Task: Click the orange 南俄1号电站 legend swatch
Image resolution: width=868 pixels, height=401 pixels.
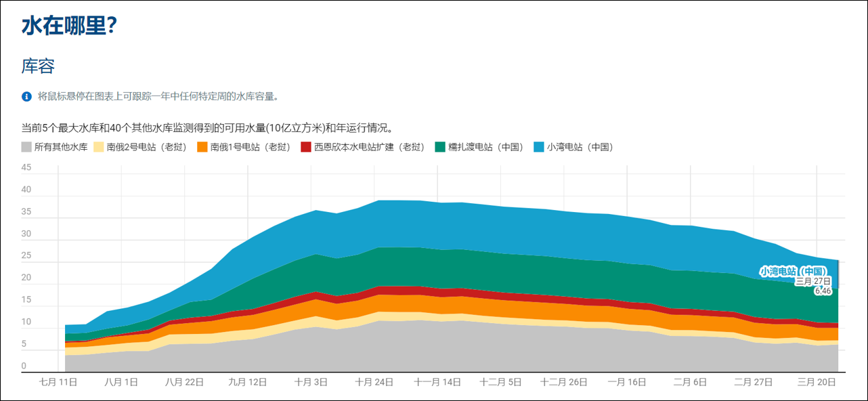Action: pyautogui.click(x=202, y=147)
